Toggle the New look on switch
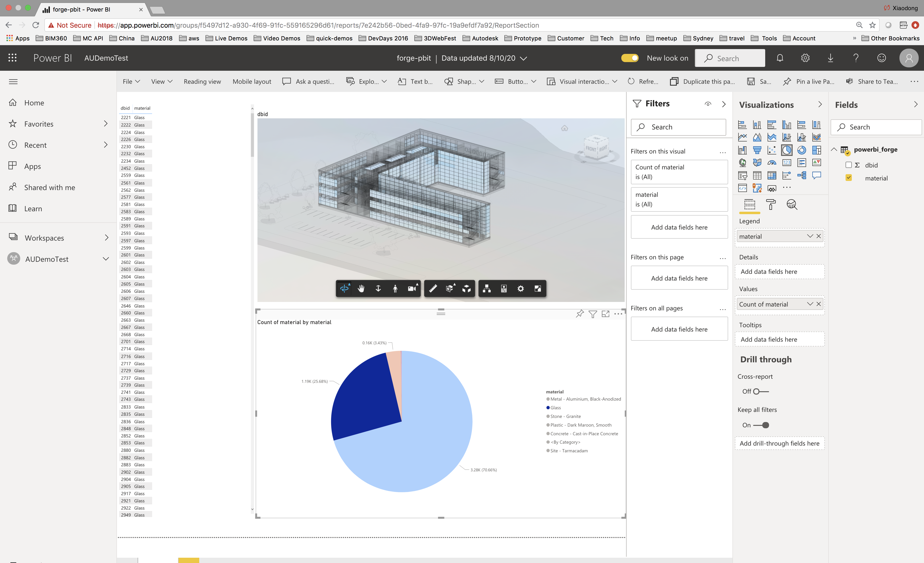This screenshot has width=924, height=563. coord(630,58)
